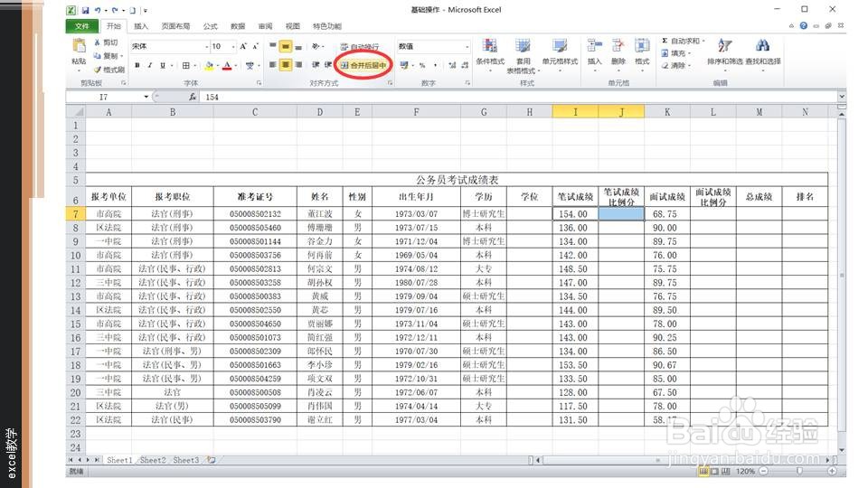Viewport: 868px width, 488px height.
Task: Open the File (文件) tab
Action: click(82, 26)
